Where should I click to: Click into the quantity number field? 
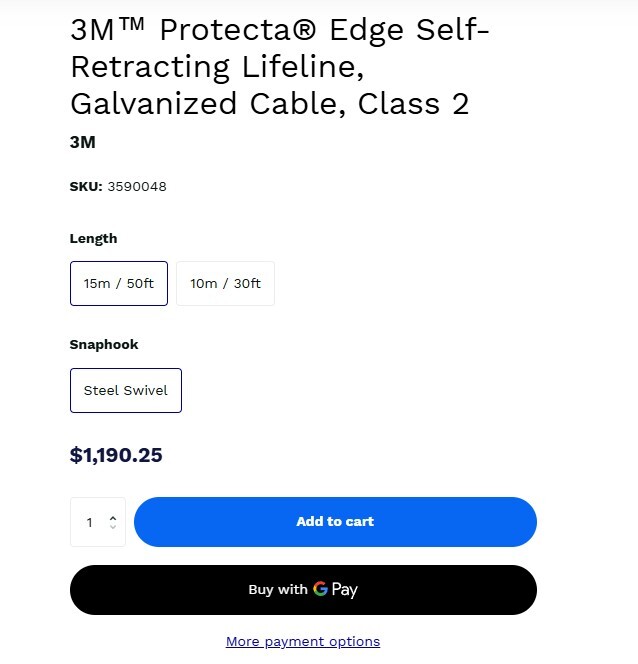pos(90,522)
